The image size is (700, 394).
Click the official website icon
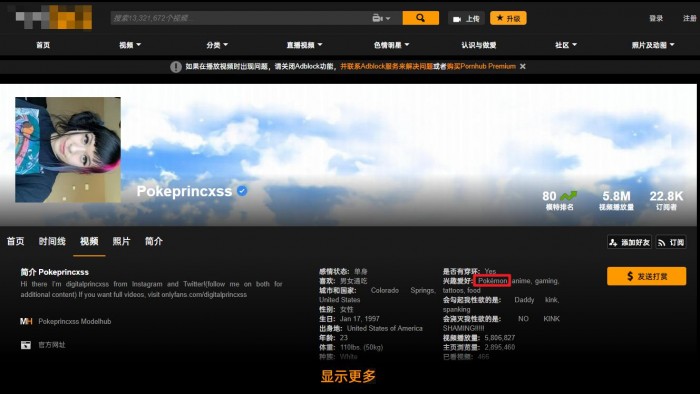point(26,345)
